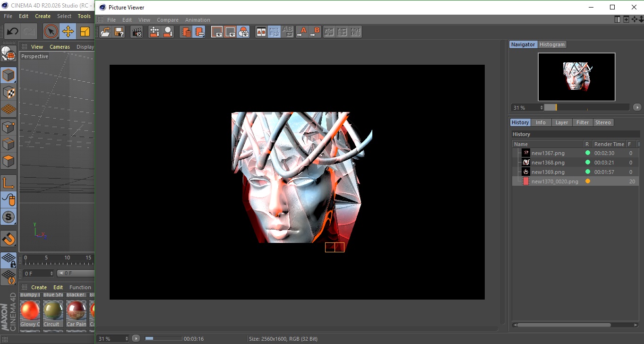Switch to Edges mode cube icon
This screenshot has height=344, width=644.
point(9,144)
